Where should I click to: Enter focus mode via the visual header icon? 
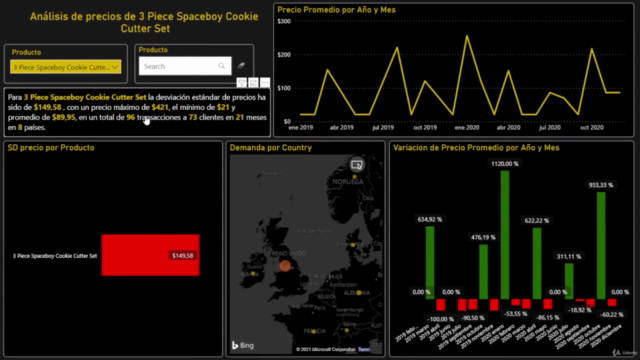tap(253, 82)
